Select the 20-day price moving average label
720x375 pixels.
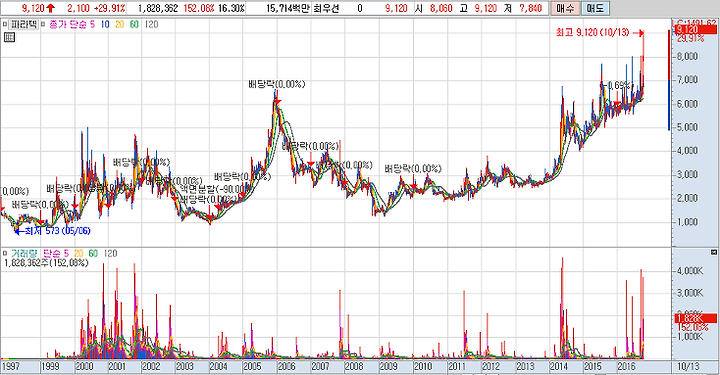[x=120, y=24]
